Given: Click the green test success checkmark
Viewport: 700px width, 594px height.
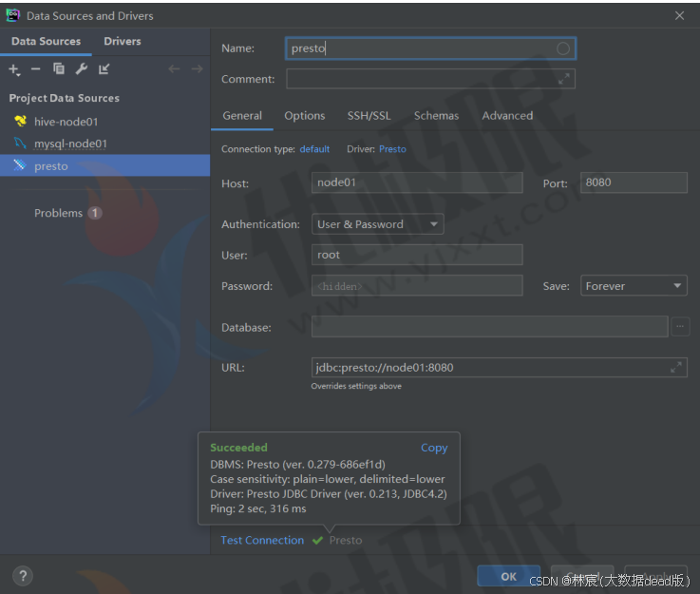Looking at the screenshot, I should (317, 541).
